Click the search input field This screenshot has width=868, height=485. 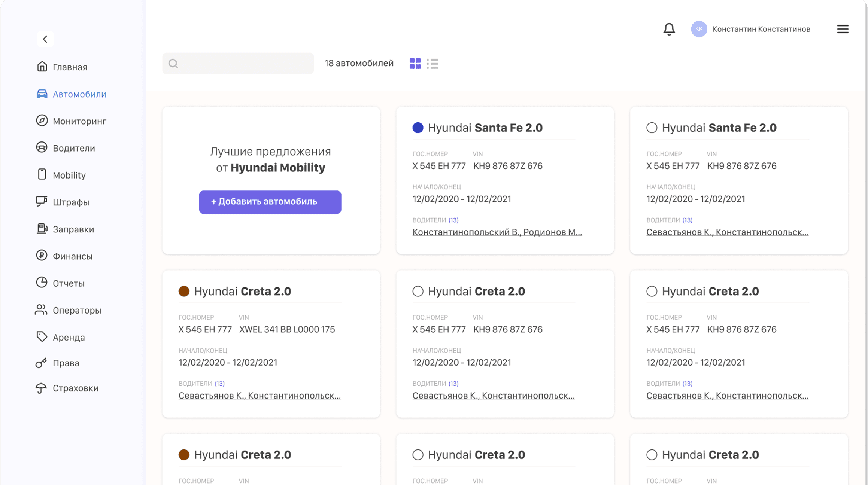pos(238,64)
